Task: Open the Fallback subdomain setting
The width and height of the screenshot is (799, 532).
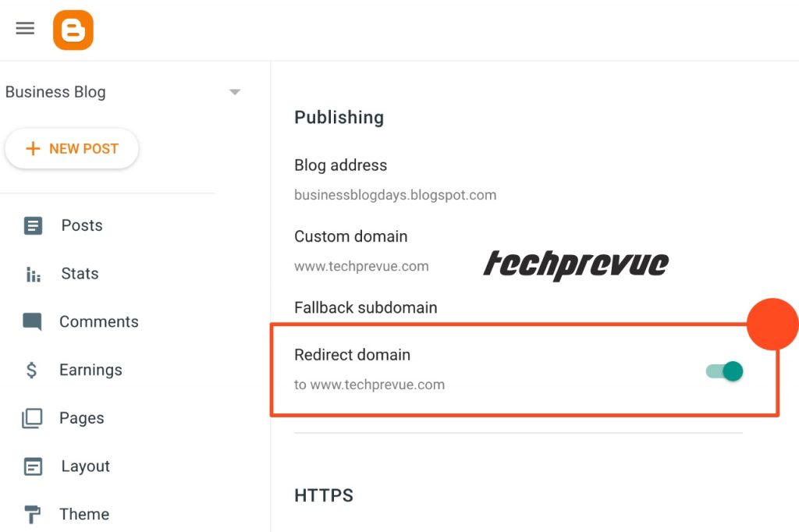Action: click(x=366, y=308)
